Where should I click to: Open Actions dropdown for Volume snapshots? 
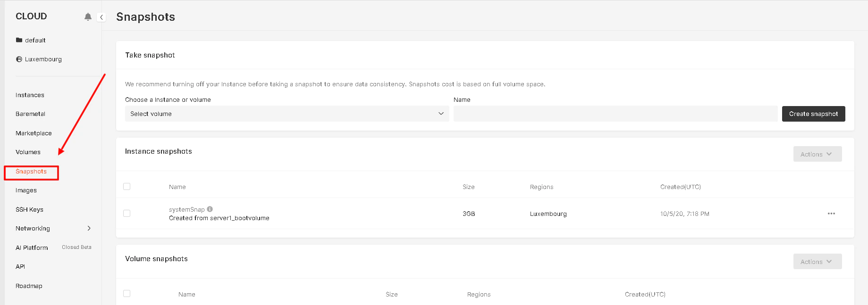[x=817, y=262]
